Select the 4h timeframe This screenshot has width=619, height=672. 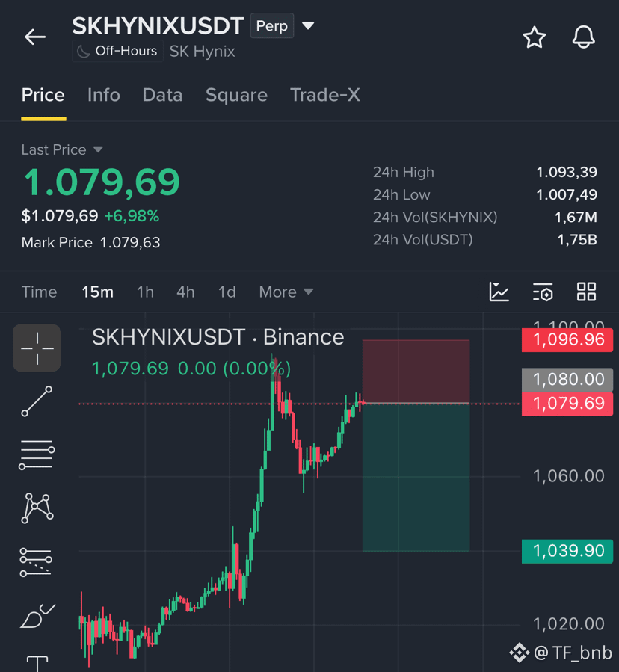(x=185, y=292)
